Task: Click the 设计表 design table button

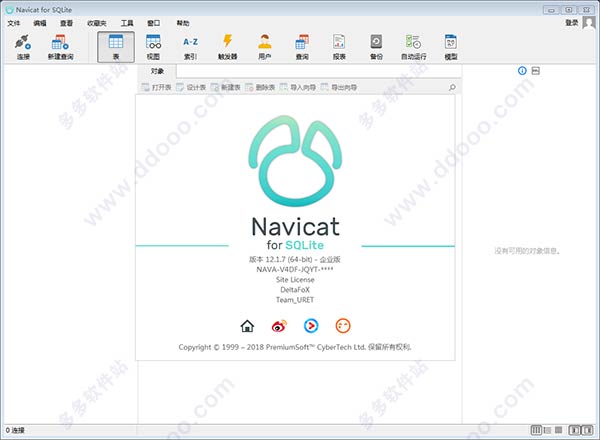Action: pyautogui.click(x=191, y=87)
